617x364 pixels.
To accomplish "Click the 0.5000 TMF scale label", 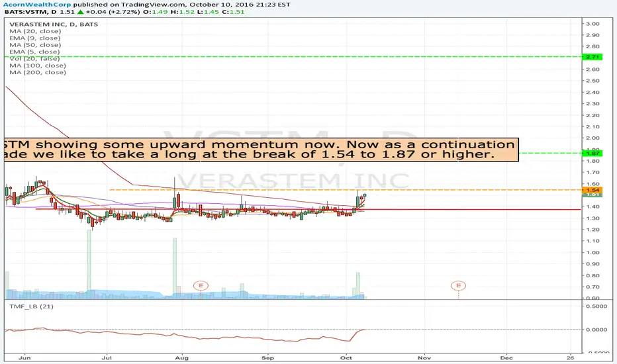I will [x=596, y=306].
